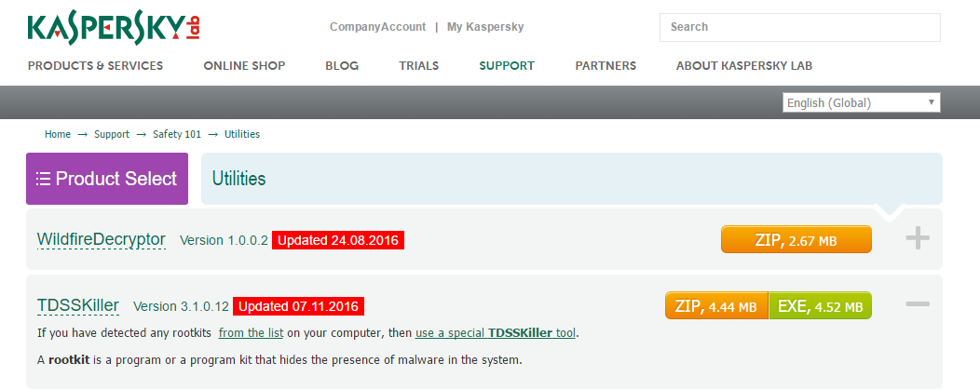Download TDSSKiller ZIP 4.44 MB
This screenshot has height=390, width=980.
716,305
